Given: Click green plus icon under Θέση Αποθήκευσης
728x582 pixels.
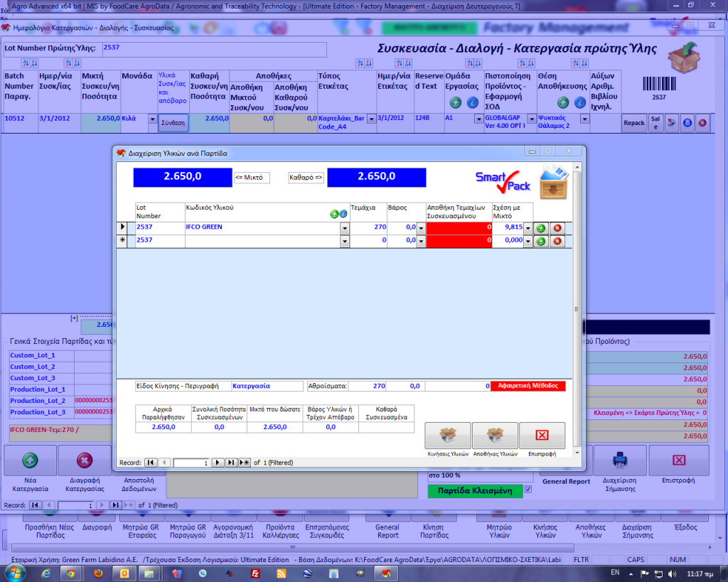Looking at the screenshot, I should pyautogui.click(x=563, y=102).
